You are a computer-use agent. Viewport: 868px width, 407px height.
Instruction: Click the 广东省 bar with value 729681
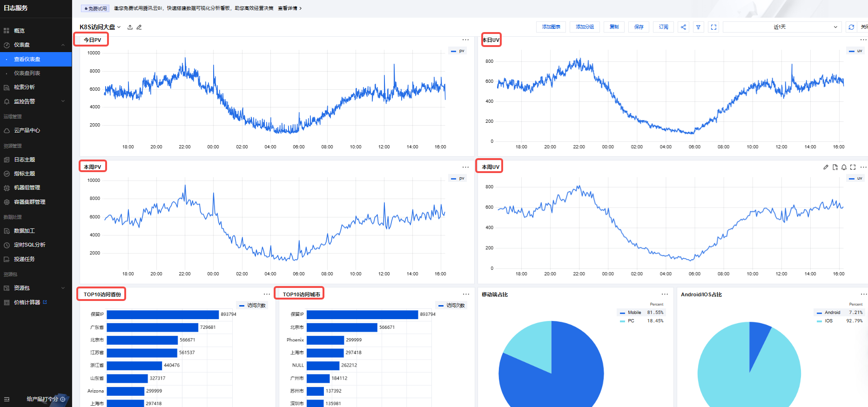pos(153,327)
